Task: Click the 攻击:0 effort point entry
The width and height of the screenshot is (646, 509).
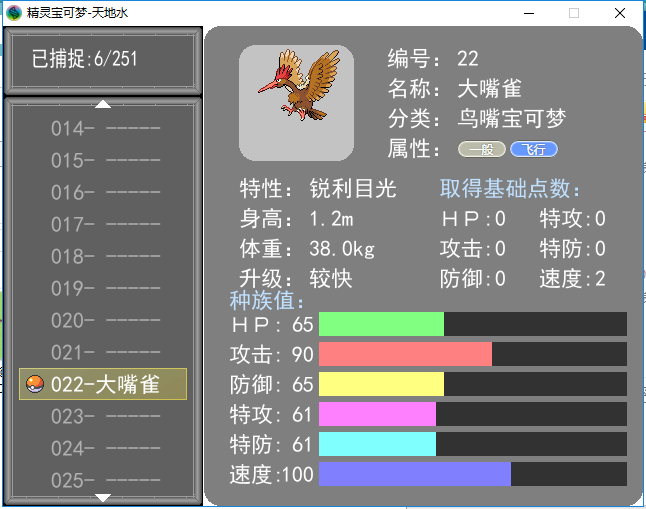Action: [473, 249]
